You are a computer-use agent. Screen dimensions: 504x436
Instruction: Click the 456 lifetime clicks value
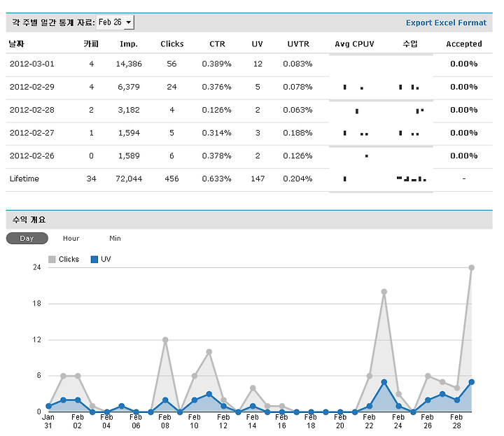tap(171, 178)
